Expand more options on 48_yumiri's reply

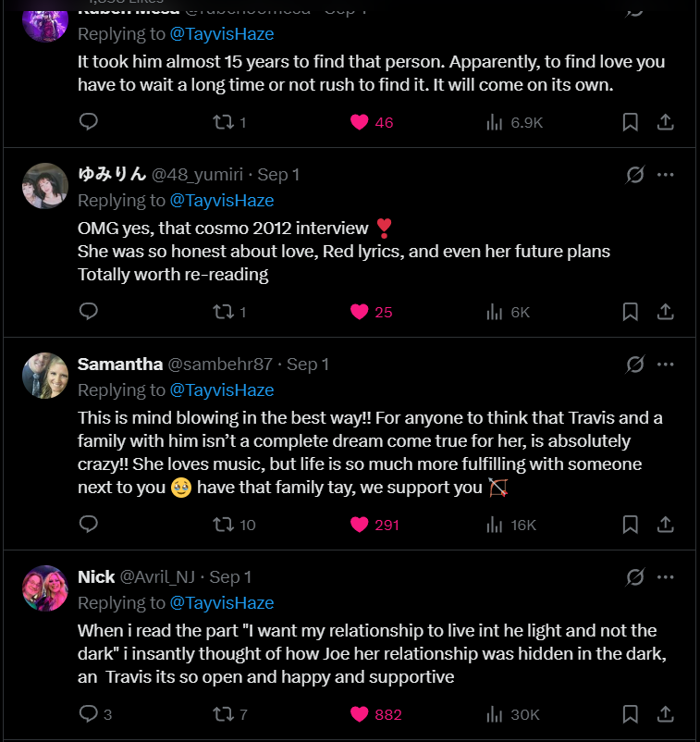click(665, 174)
